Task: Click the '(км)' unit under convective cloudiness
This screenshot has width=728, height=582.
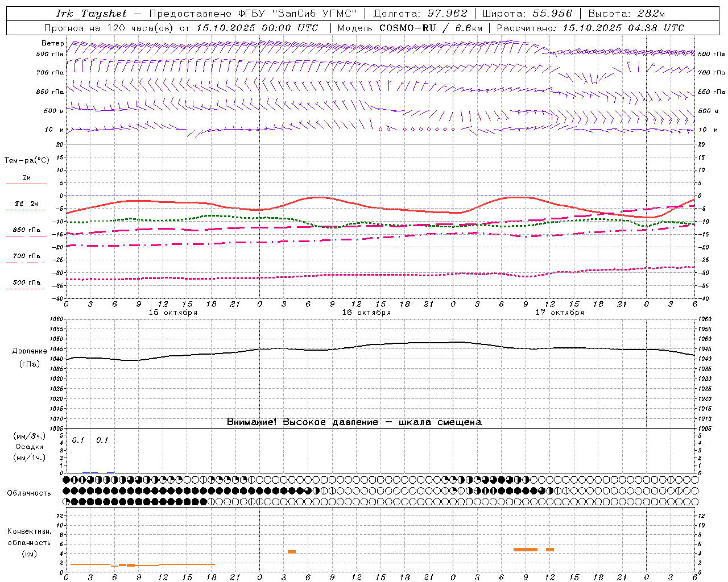Action: tap(29, 554)
